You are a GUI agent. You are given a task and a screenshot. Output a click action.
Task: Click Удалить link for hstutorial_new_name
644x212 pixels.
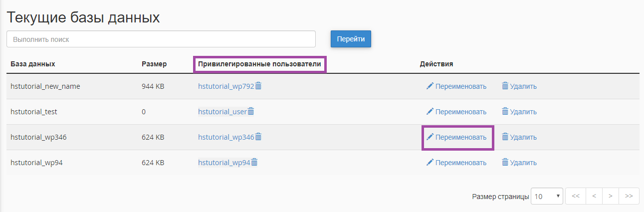pos(523,86)
